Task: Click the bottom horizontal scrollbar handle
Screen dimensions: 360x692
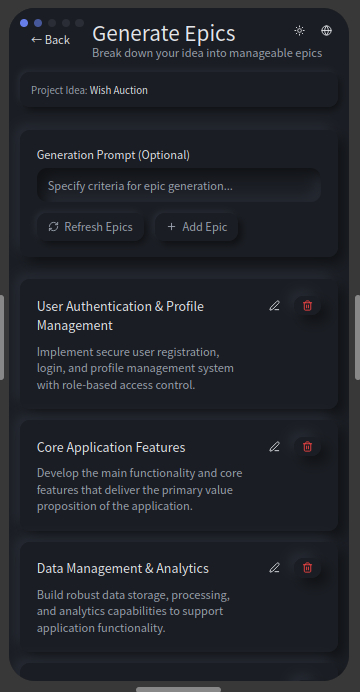Action: coord(179,689)
